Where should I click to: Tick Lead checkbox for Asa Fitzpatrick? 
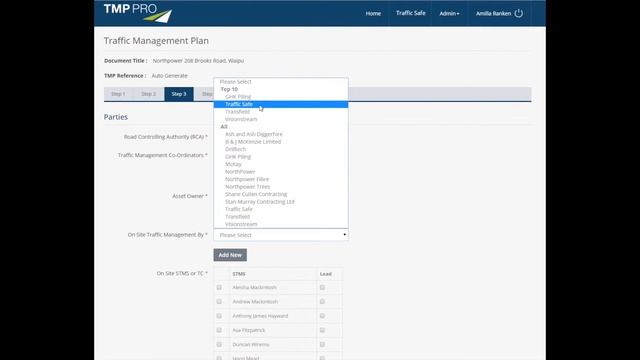pyautogui.click(x=322, y=330)
